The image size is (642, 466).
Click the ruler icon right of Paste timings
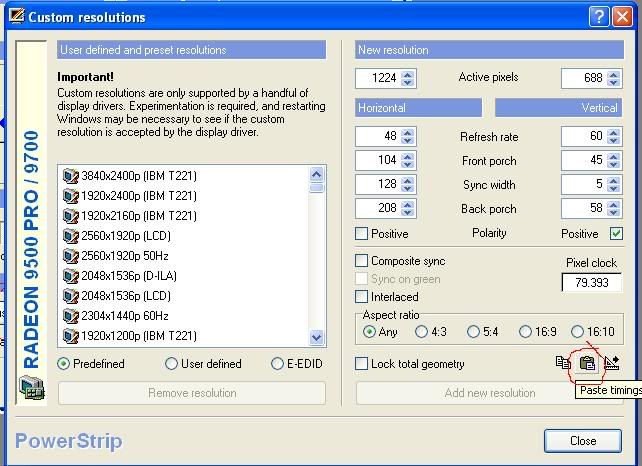coord(612,362)
